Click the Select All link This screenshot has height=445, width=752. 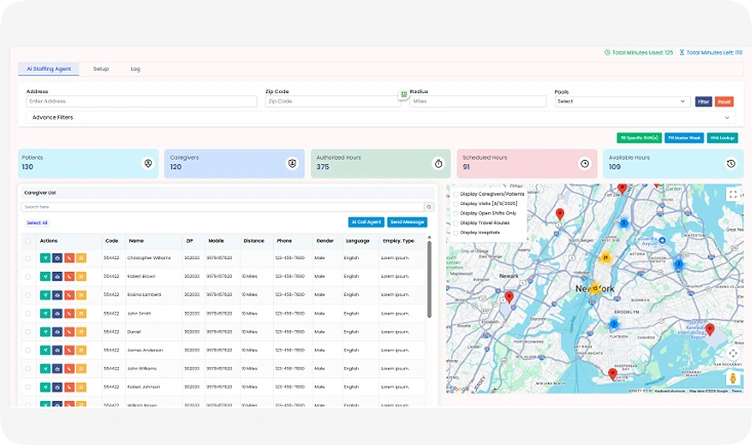coord(37,223)
